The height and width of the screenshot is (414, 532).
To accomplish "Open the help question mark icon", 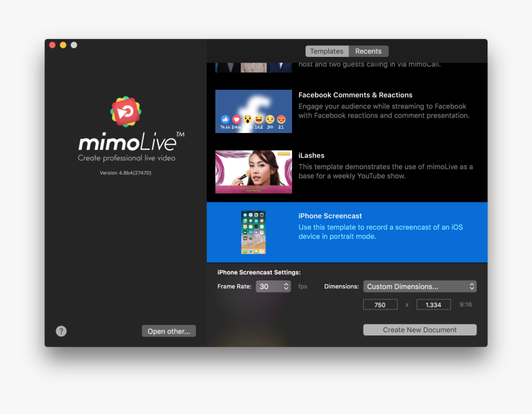I will pyautogui.click(x=61, y=331).
